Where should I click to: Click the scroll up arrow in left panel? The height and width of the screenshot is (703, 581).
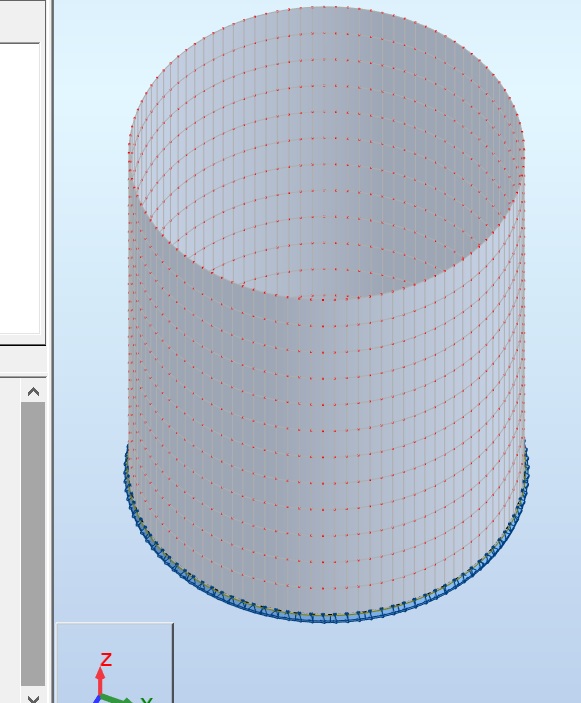(33, 391)
